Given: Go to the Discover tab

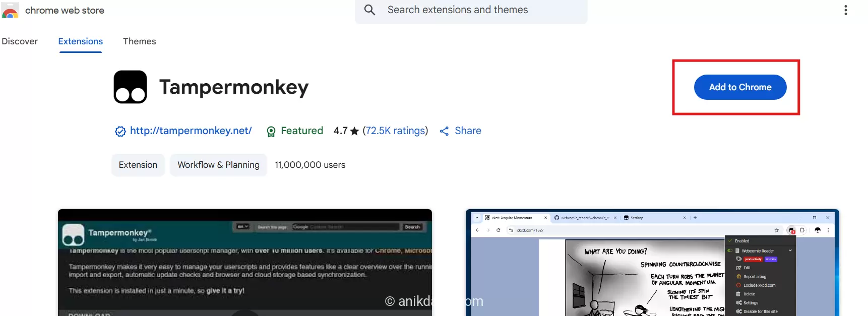Looking at the screenshot, I should pos(20,41).
